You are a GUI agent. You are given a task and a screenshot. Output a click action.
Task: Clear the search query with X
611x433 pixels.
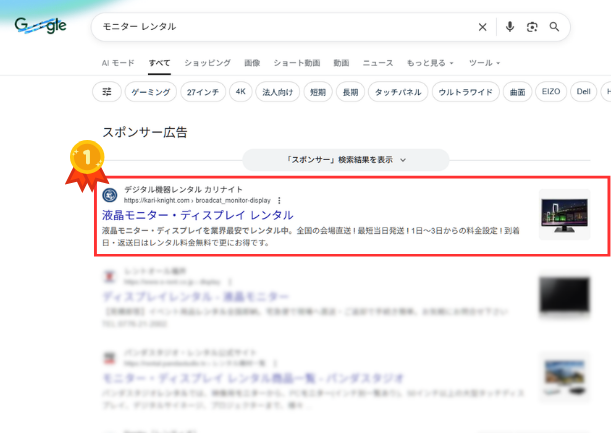pyautogui.click(x=482, y=27)
